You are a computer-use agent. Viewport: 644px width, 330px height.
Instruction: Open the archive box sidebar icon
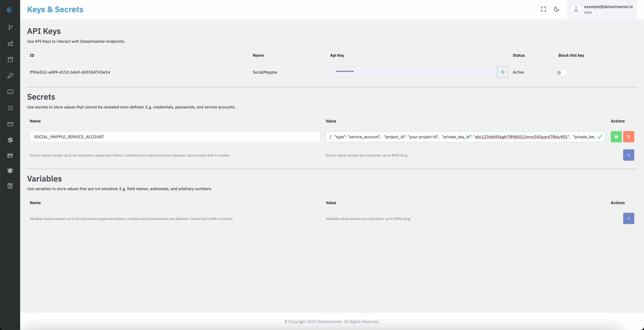(10, 60)
